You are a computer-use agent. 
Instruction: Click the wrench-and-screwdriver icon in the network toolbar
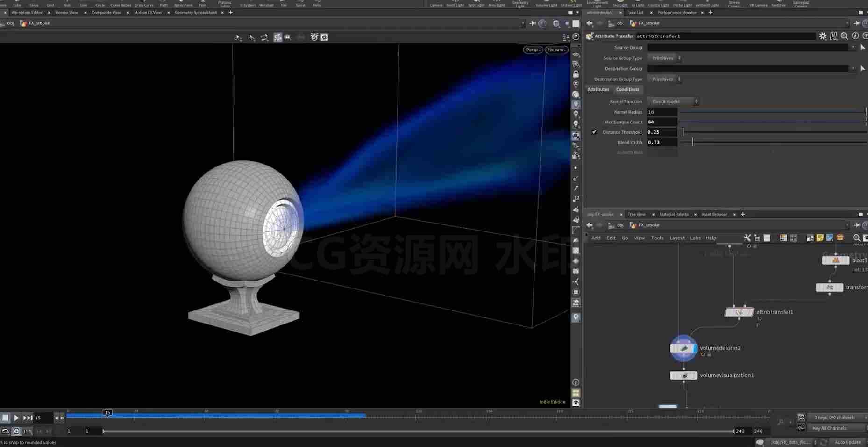tap(747, 238)
